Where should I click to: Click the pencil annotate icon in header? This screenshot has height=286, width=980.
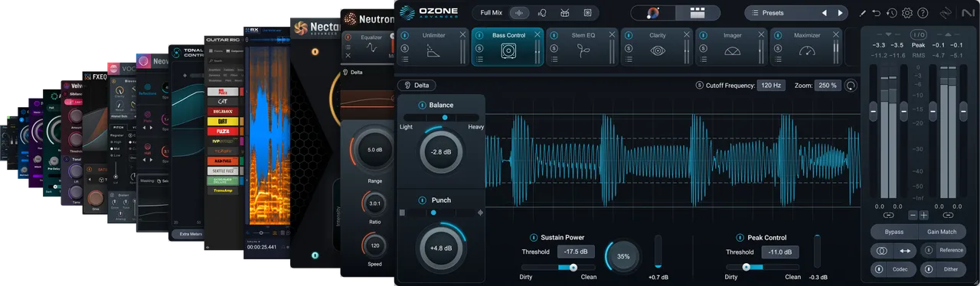click(x=863, y=13)
